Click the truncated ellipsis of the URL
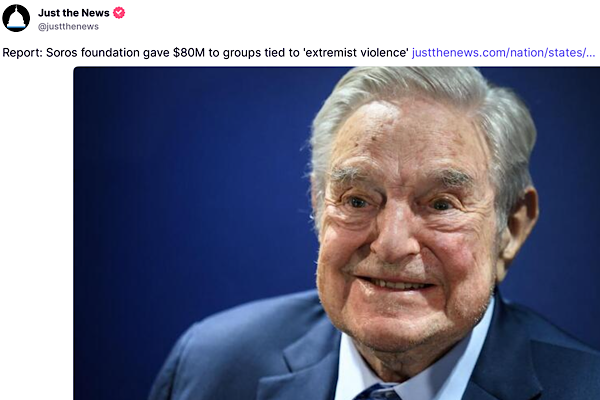 tap(590, 53)
